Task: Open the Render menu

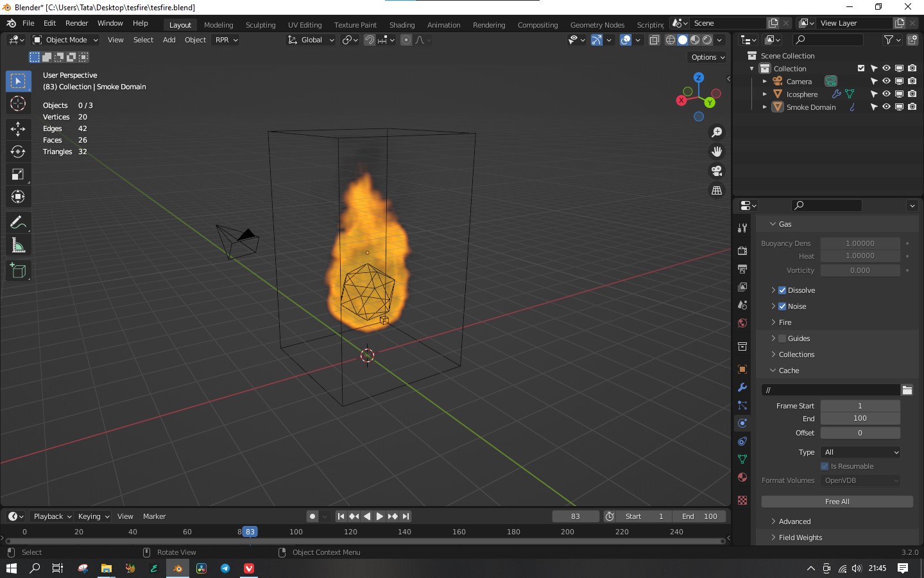Action: click(76, 23)
